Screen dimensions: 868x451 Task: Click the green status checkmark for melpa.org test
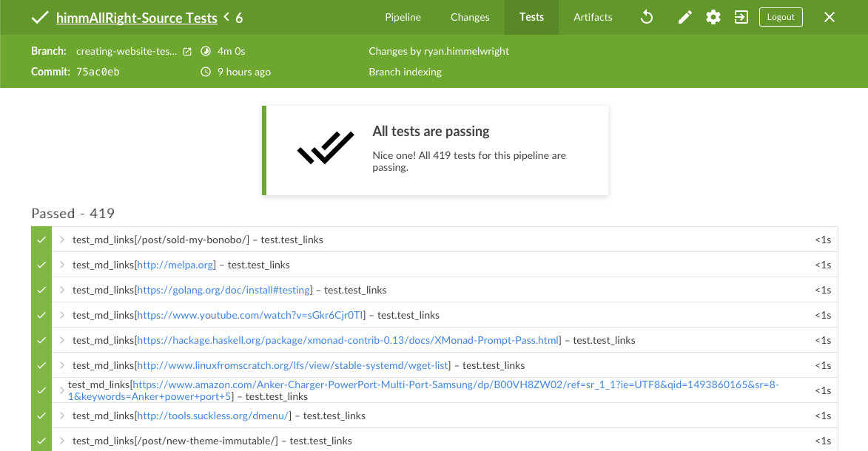click(x=41, y=265)
